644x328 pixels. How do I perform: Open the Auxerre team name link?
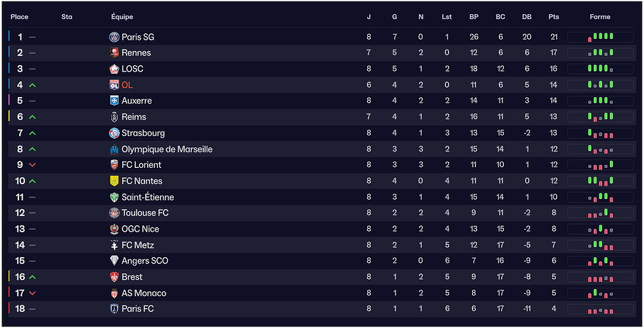coord(137,101)
